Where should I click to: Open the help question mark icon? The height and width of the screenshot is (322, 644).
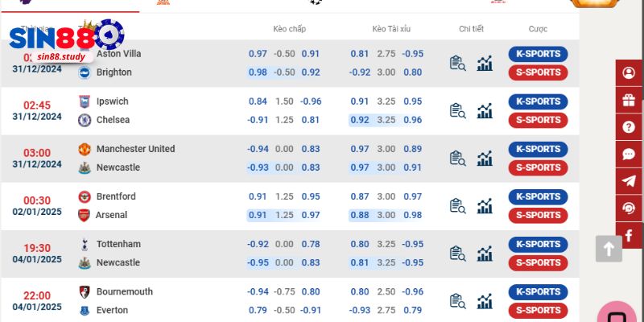tap(629, 127)
